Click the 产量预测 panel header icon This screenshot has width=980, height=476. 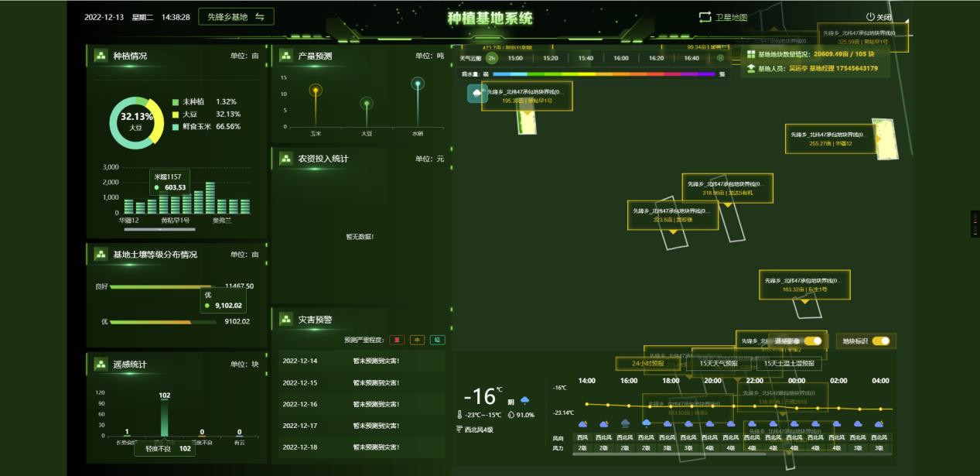[285, 56]
